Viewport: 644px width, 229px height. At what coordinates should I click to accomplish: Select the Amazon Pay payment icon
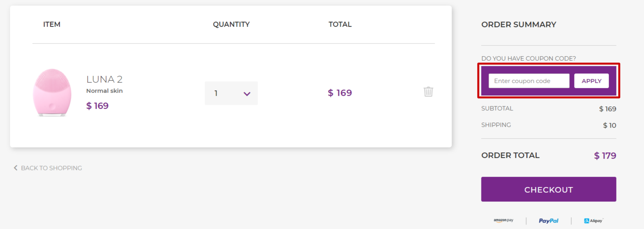coord(503,220)
